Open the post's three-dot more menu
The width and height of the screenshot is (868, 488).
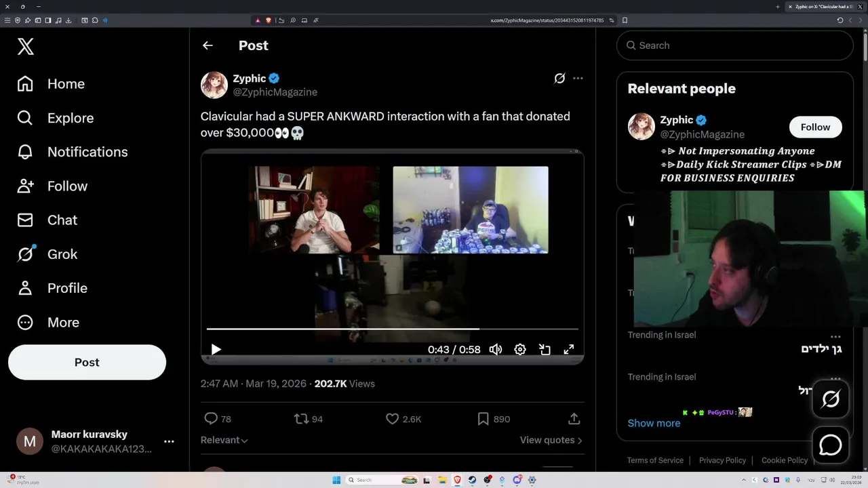click(x=578, y=78)
